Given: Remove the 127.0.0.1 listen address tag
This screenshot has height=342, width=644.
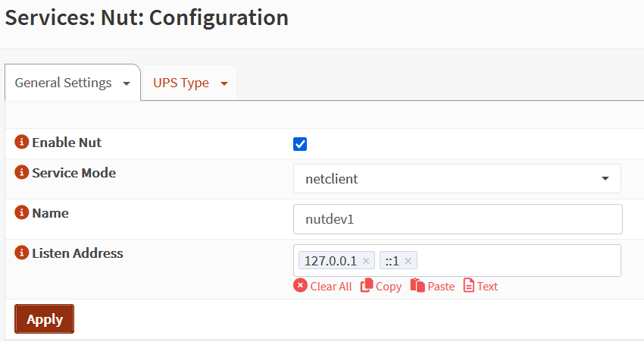Looking at the screenshot, I should 366,261.
